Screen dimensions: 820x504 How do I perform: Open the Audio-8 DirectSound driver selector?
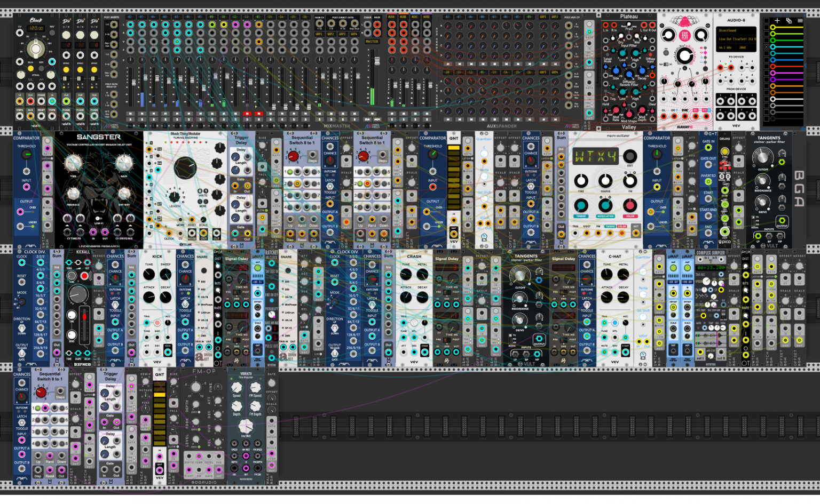point(736,30)
